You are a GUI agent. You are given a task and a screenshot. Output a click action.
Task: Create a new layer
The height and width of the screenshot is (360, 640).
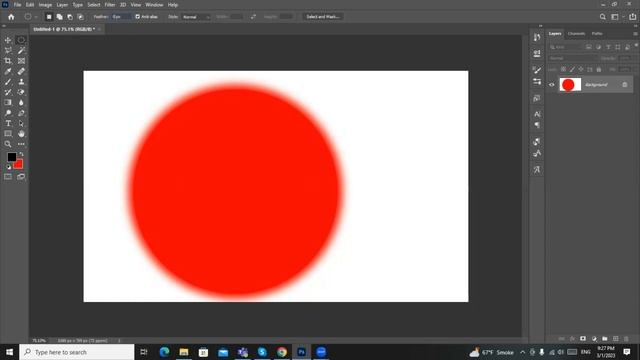[616, 339]
